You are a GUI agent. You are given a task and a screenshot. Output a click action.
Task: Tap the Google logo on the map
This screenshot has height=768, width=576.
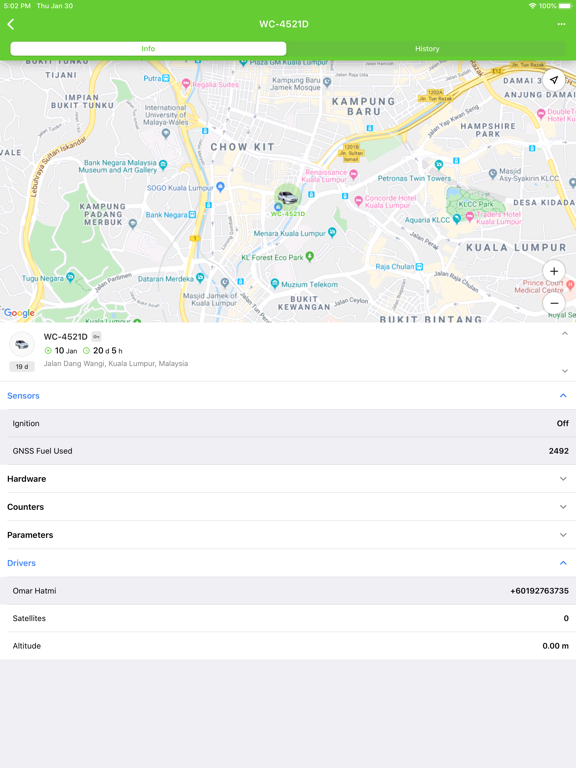(x=19, y=313)
